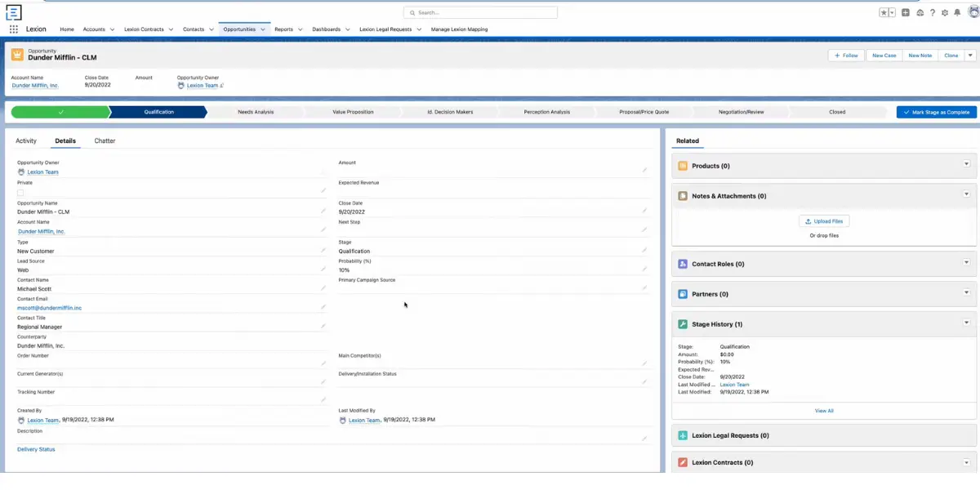This screenshot has width=980, height=490.
Task: Click the Lexion Contracts section icon
Action: click(x=683, y=462)
